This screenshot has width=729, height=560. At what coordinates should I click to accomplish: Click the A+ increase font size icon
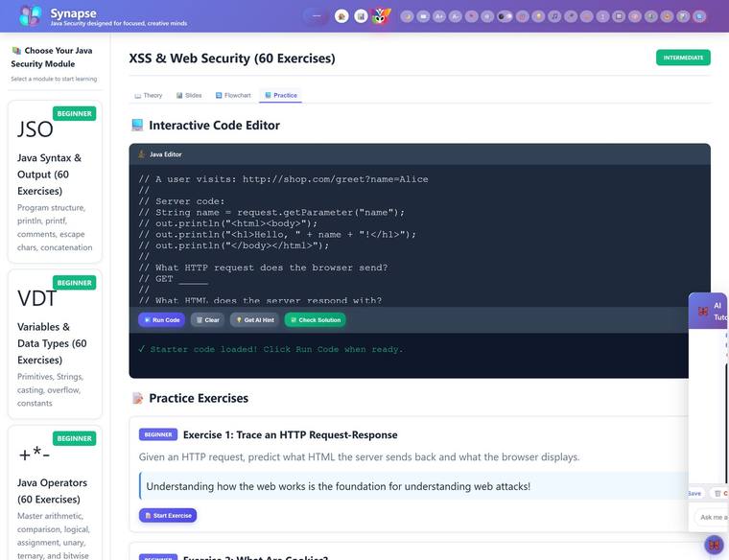(x=439, y=16)
